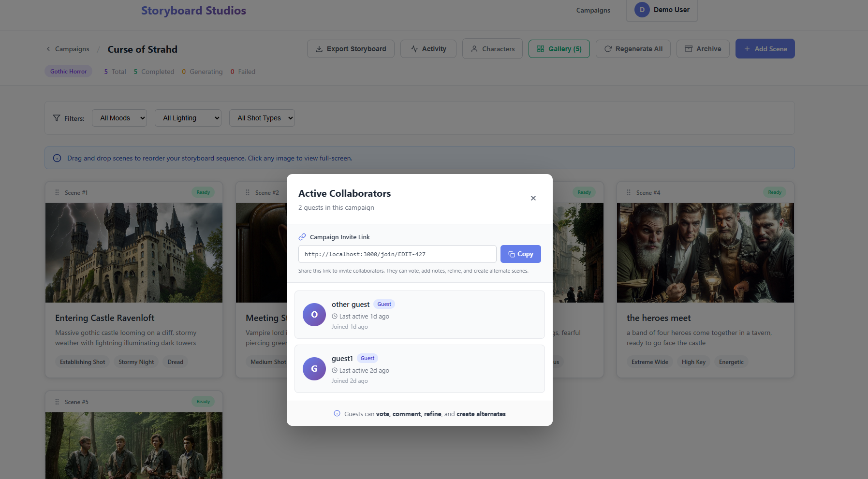Click Export Storyboard button
The image size is (868, 479).
351,49
